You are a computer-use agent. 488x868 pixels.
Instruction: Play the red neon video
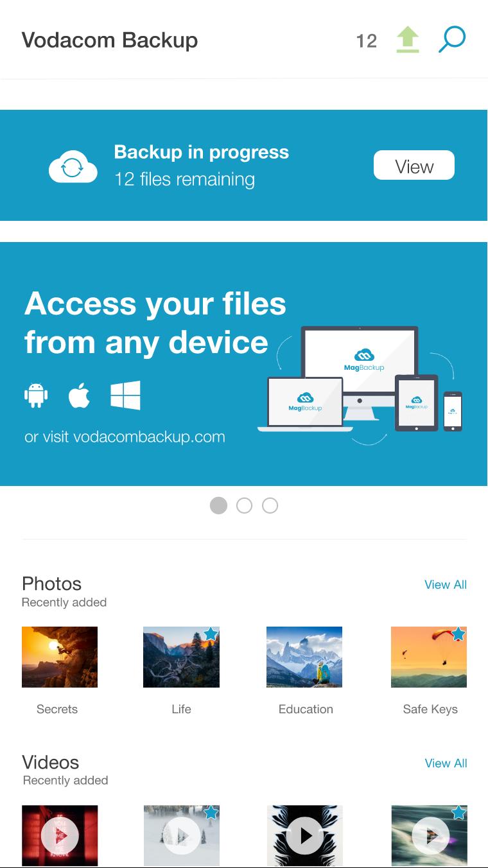click(60, 836)
